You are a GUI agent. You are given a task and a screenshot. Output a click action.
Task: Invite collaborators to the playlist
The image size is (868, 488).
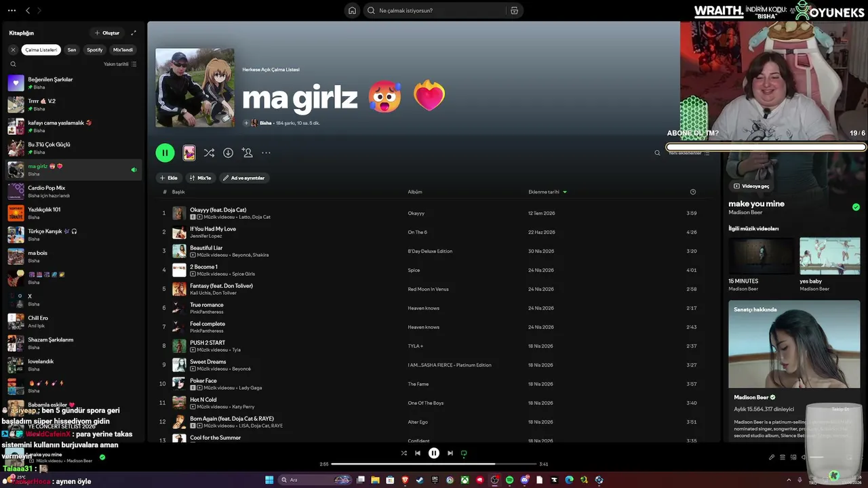(248, 153)
